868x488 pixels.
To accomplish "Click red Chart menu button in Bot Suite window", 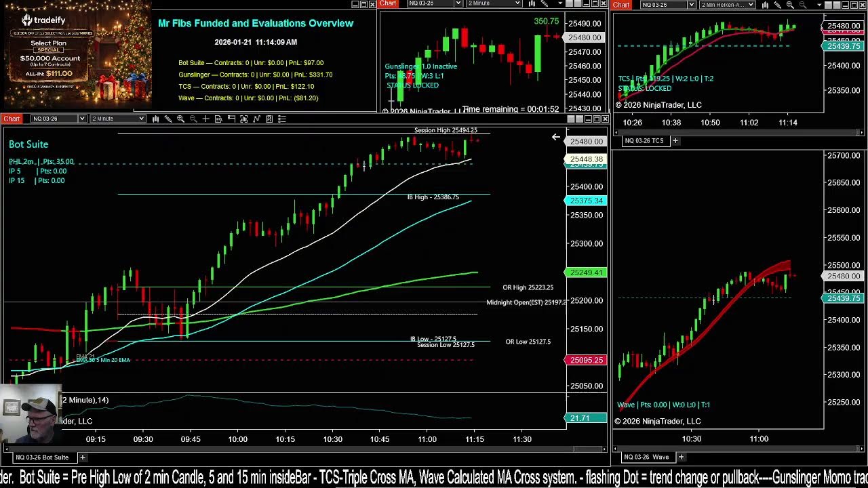I will pos(12,119).
